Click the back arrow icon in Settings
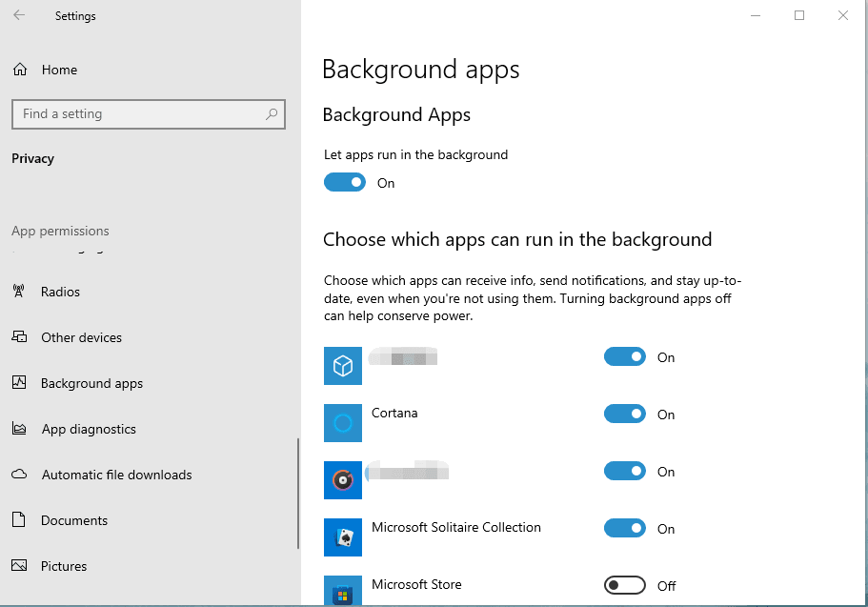This screenshot has width=868, height=607. (19, 15)
